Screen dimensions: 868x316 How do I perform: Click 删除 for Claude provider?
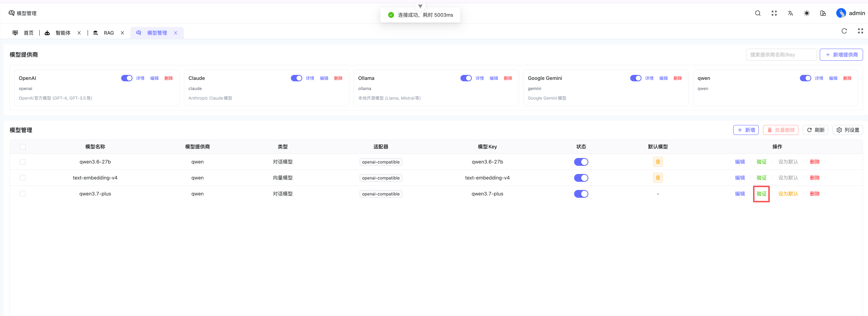338,78
